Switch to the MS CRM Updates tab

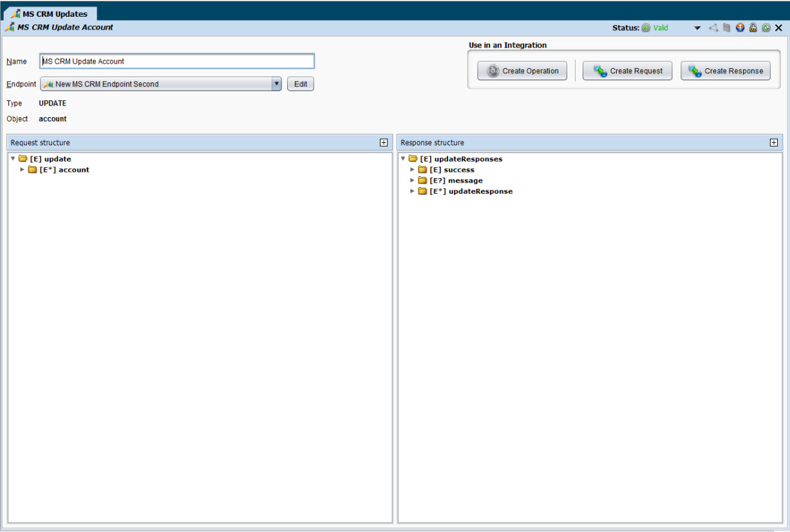[x=50, y=14]
